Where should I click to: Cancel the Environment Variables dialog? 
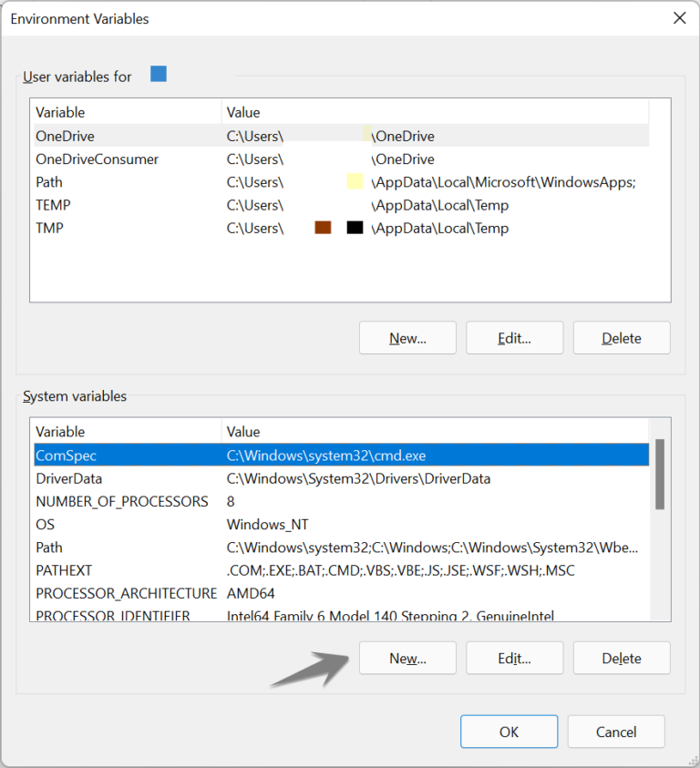tap(615, 732)
